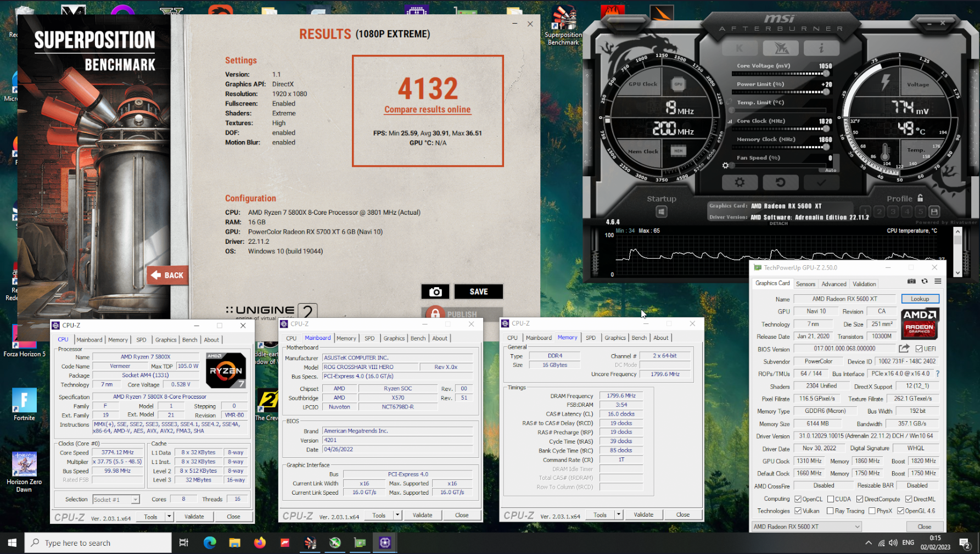Show hidden system tray icons chevron

click(869, 542)
